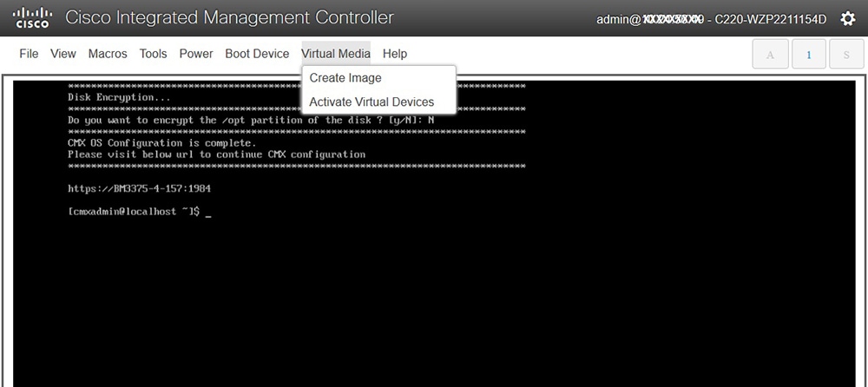Click the 'CMX OS Configuration is complete.' line
The image size is (868, 387).
pyautogui.click(x=162, y=143)
